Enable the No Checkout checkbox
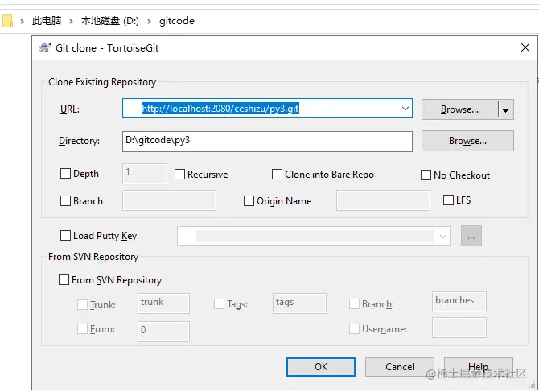 tap(426, 175)
